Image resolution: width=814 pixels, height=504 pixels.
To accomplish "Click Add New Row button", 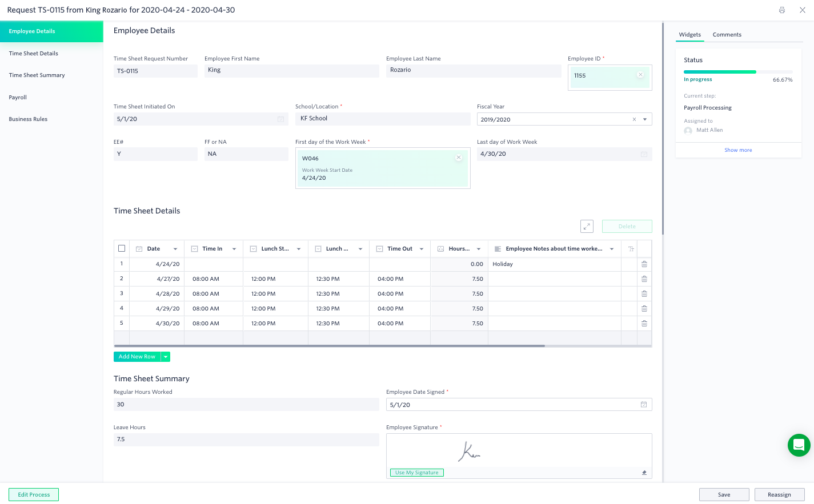I will coord(137,357).
